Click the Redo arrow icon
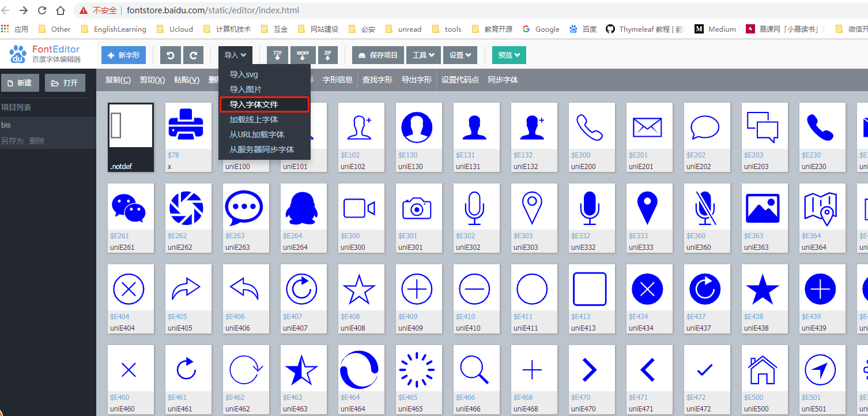The height and width of the screenshot is (416, 868). 193,55
